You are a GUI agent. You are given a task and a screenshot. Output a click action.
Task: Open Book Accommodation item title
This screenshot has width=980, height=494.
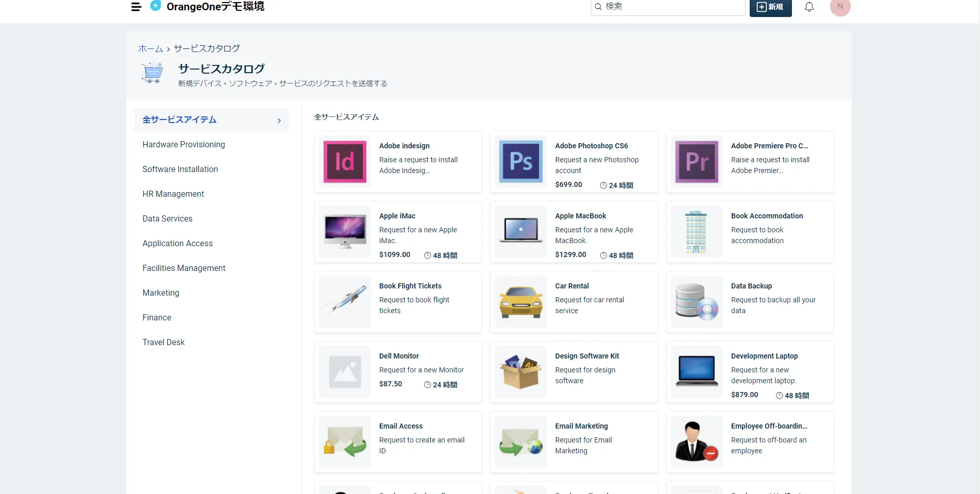[767, 216]
